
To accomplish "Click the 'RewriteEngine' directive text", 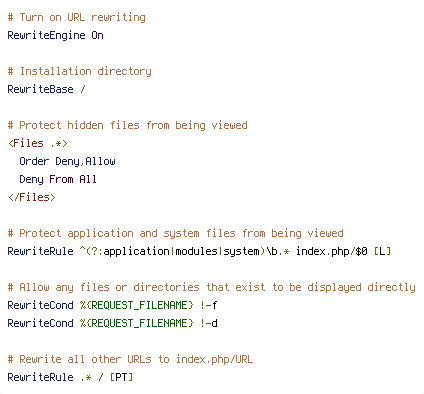I will coord(46,35).
